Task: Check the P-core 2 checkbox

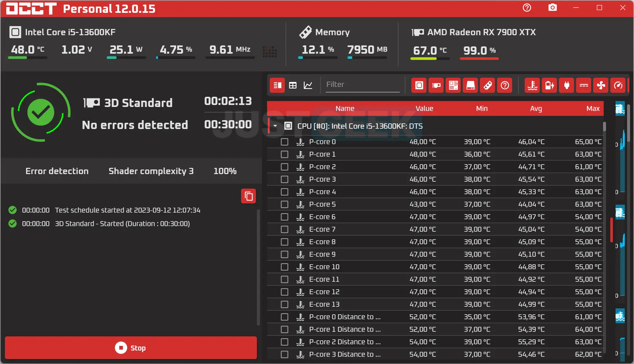Action: click(x=285, y=167)
